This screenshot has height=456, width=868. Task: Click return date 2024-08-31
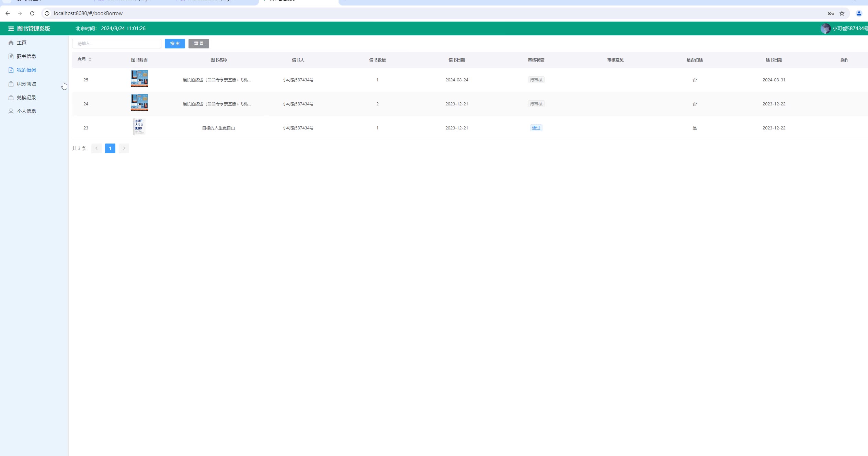pyautogui.click(x=774, y=80)
